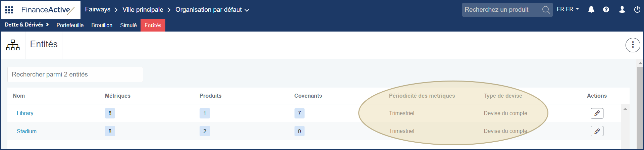Expand the FR-FR language dropdown
Image resolution: width=644 pixels, height=150 pixels.
568,9
